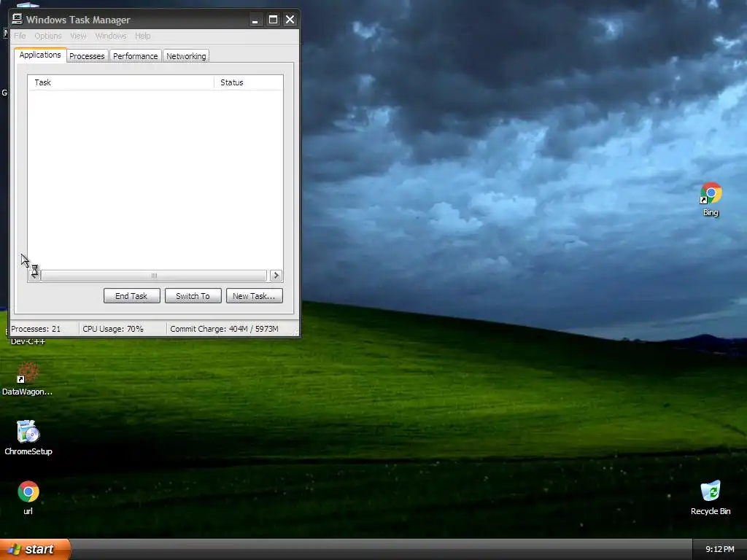This screenshot has height=560, width=747.
Task: Switch to the Processes tab
Action: pyautogui.click(x=87, y=56)
